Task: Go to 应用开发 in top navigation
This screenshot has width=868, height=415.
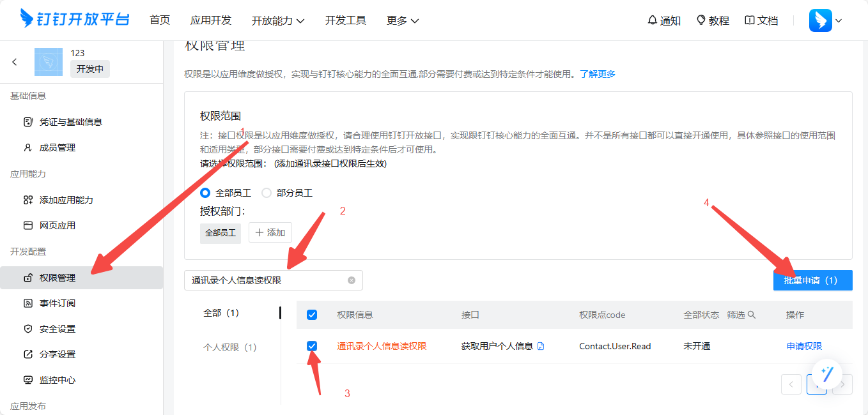Action: click(210, 20)
